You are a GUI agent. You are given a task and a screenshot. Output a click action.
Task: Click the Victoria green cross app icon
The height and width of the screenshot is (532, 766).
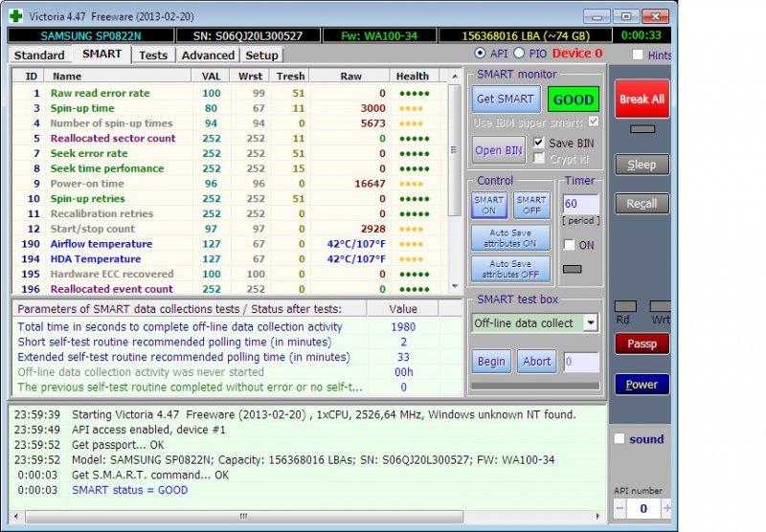14,16
